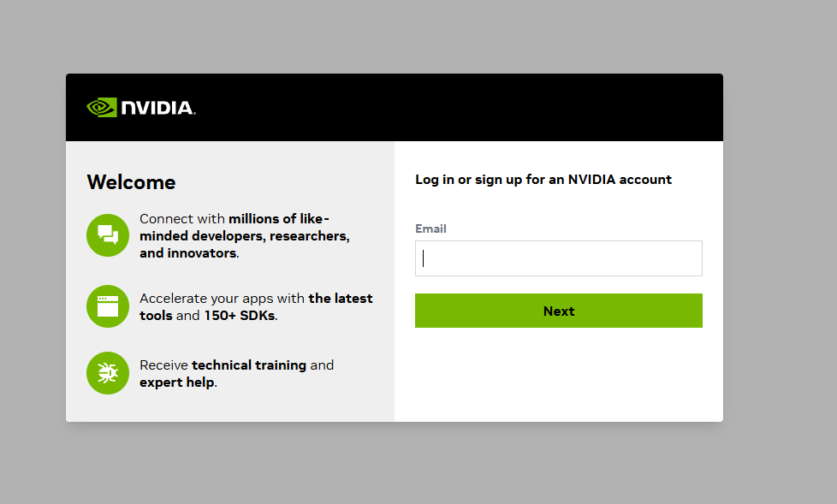Click the NVIDIA wordmark in header

(x=158, y=108)
